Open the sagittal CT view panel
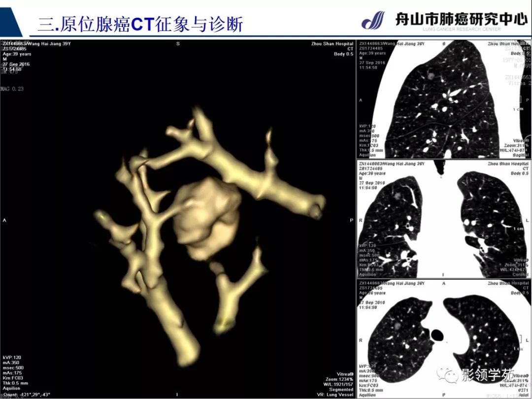This screenshot has height=399, width=532. tap(443, 99)
